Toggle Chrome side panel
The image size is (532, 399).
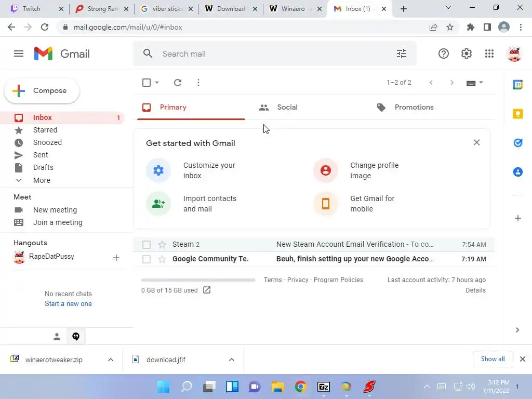(x=487, y=27)
